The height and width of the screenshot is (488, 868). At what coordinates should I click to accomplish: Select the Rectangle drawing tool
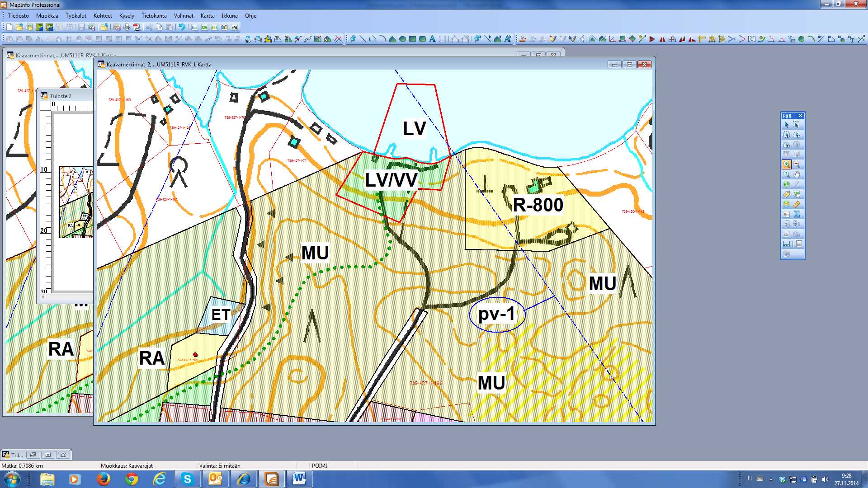pos(412,39)
